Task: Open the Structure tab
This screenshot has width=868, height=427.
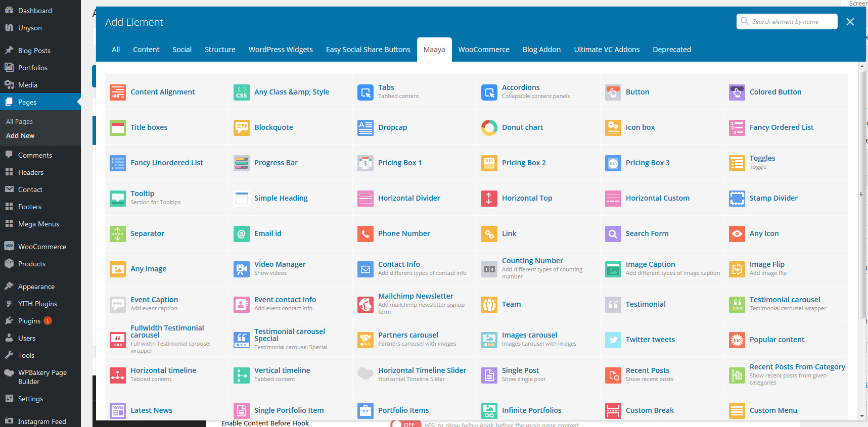Action: point(220,50)
